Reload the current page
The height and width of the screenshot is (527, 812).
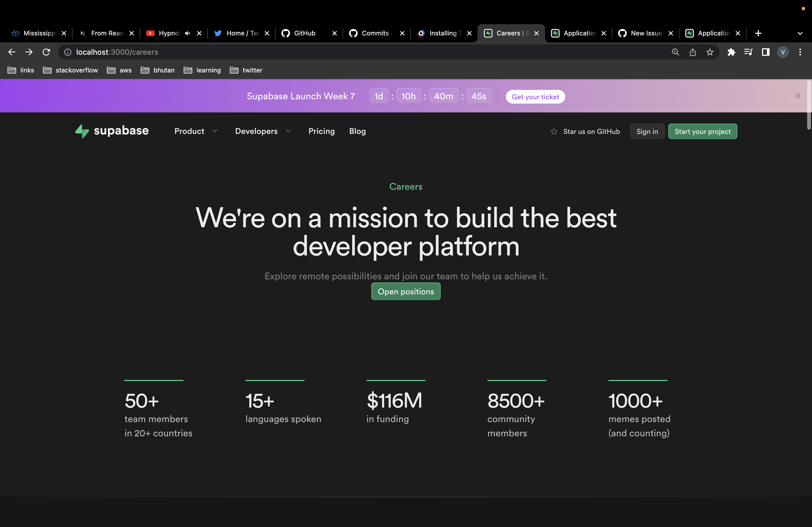pos(46,52)
